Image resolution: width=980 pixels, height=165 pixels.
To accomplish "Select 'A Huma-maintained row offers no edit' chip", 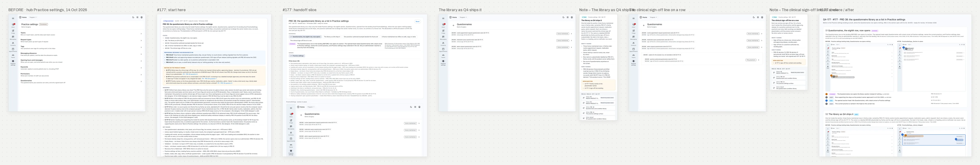I will pos(399,37).
